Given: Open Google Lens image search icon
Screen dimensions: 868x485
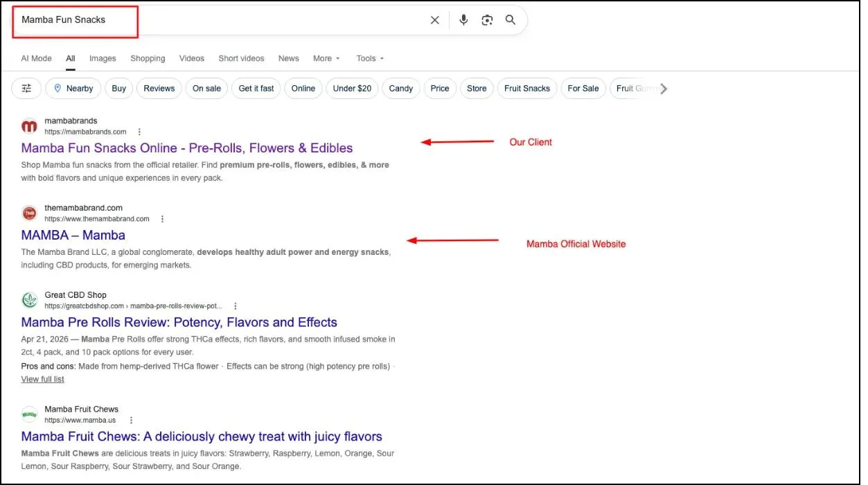Looking at the screenshot, I should (487, 20).
